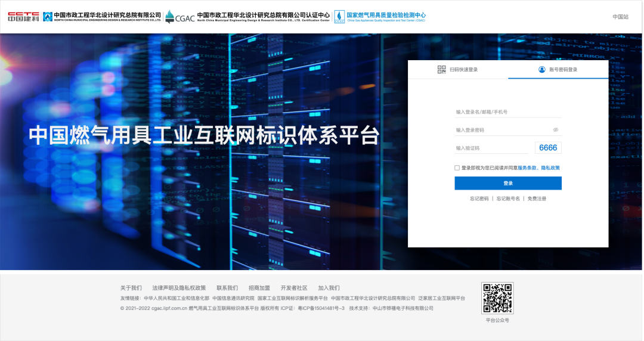Check the agree-to-terms checkbox
This screenshot has height=341, width=644.
pos(457,168)
